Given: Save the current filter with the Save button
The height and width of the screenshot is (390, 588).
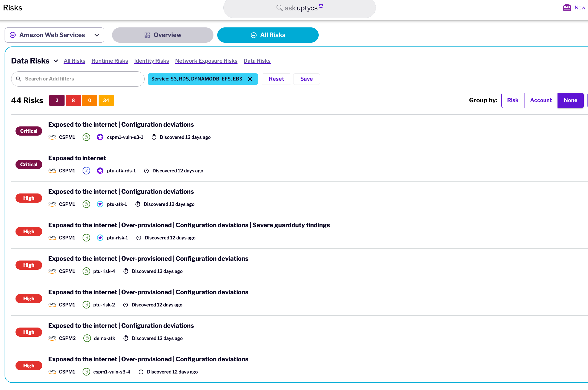Looking at the screenshot, I should [x=306, y=79].
